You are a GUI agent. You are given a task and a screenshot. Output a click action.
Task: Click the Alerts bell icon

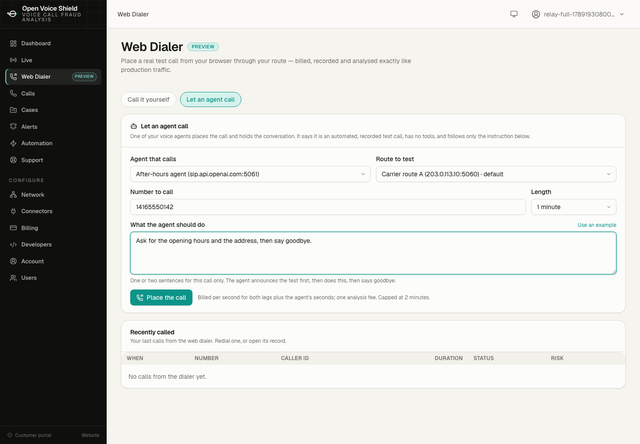[x=13, y=127]
